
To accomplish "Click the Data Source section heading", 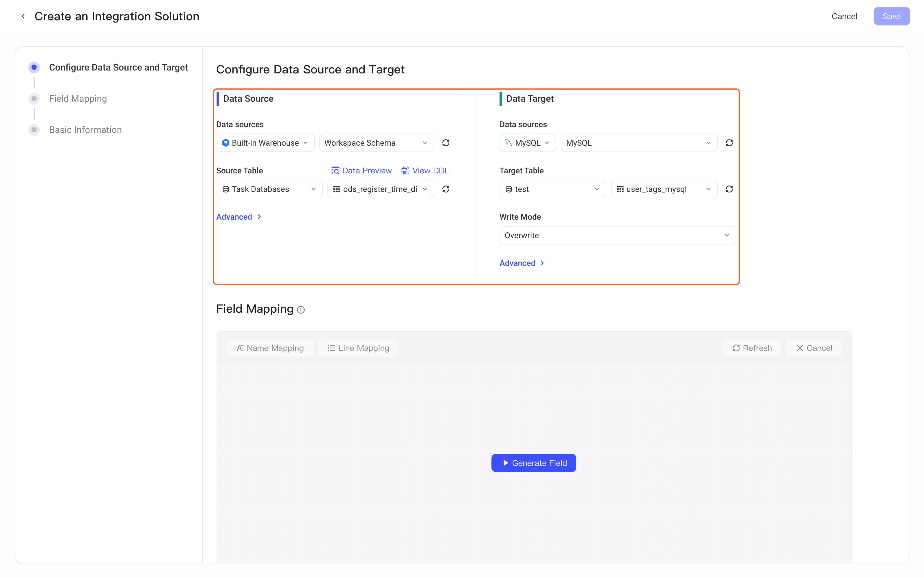I will pos(248,99).
